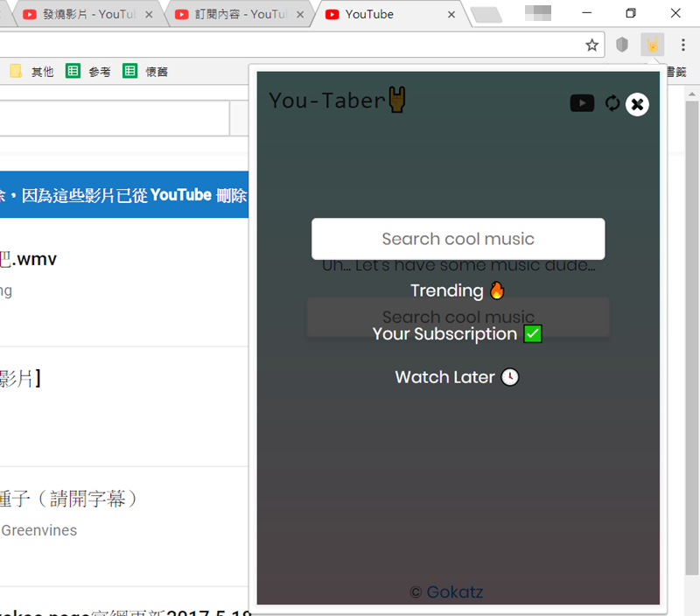Click the blue deleted-videos notice banner
700x616 pixels.
(x=124, y=194)
